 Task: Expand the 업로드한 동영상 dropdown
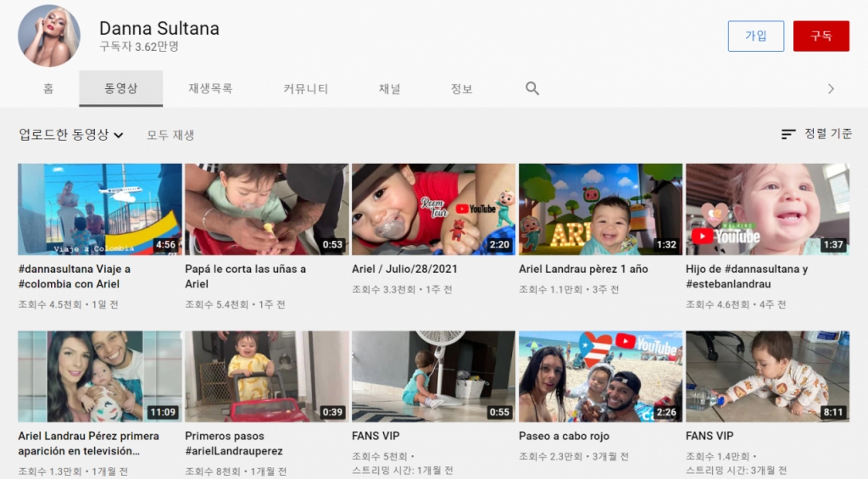71,135
